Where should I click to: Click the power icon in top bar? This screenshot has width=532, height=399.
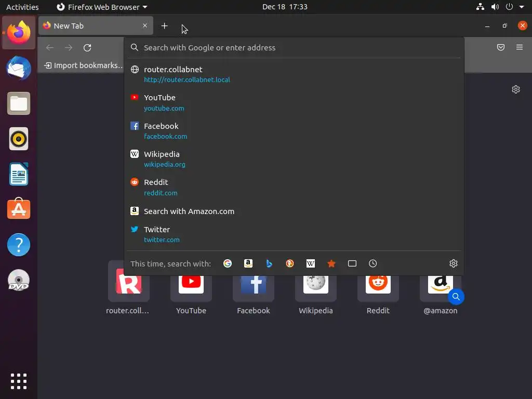coord(509,7)
